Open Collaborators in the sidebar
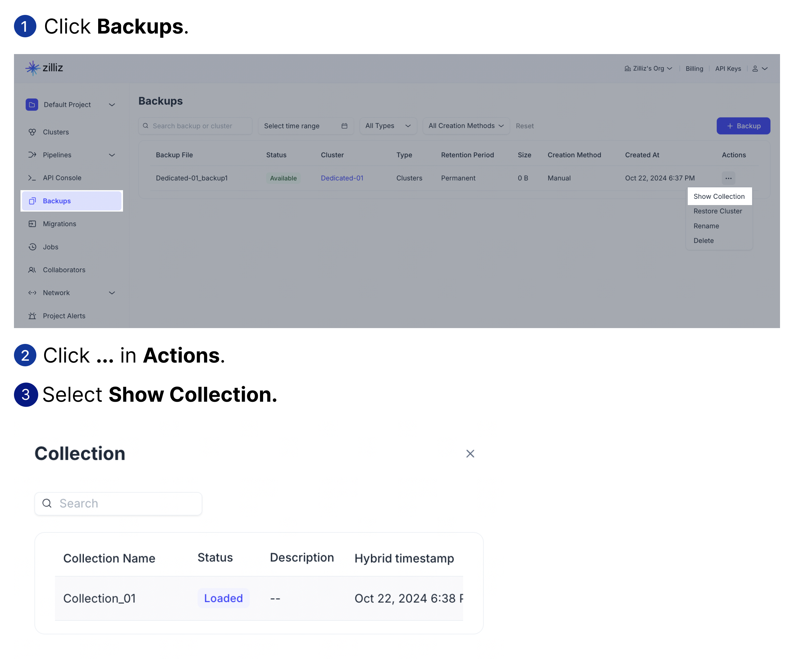Screen dimensions: 794x672 64,270
